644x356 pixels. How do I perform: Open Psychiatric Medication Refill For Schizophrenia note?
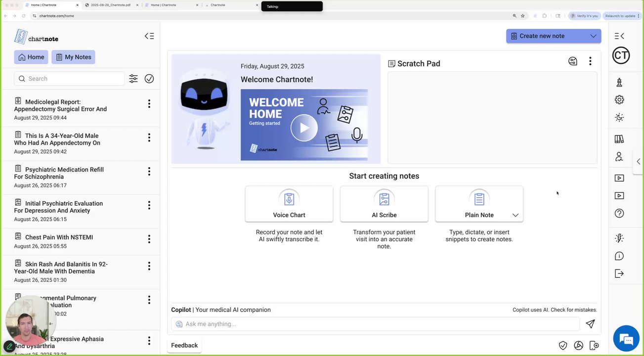pos(59,173)
